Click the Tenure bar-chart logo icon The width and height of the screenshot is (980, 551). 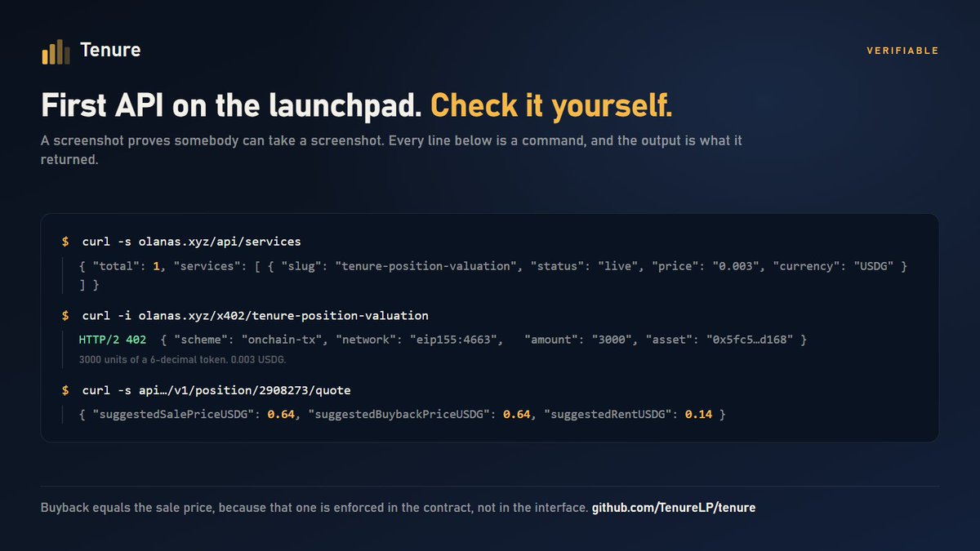point(56,51)
